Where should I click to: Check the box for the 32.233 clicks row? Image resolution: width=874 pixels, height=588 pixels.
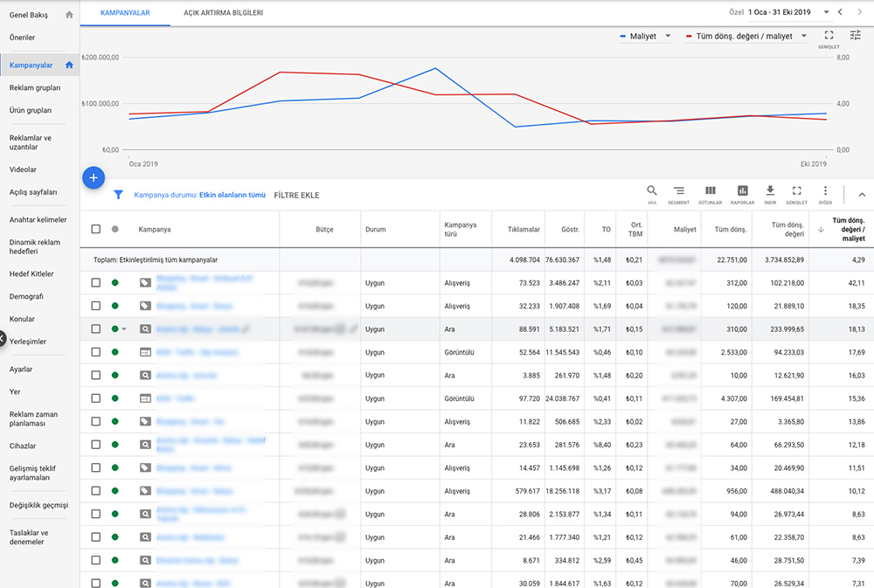pos(96,306)
